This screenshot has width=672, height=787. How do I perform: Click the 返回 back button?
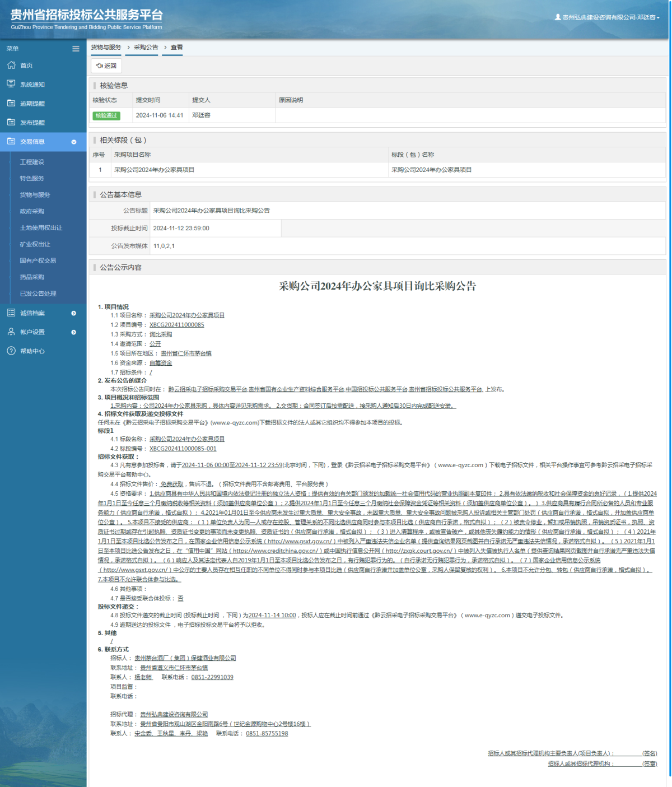(106, 66)
